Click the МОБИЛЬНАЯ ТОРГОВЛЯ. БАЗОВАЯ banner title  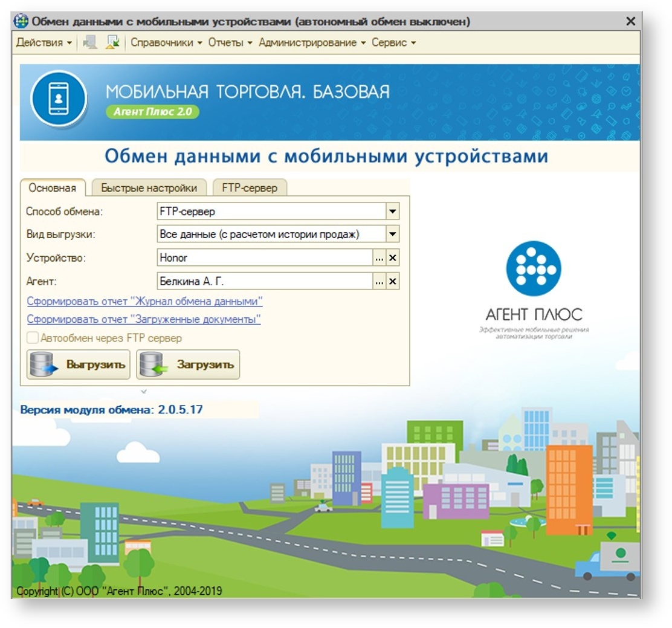248,92
